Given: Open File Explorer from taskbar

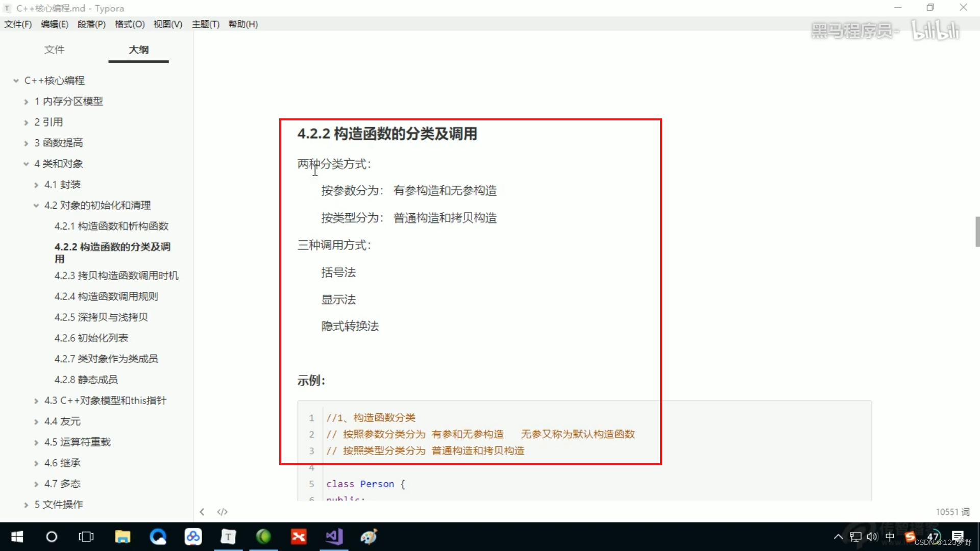Looking at the screenshot, I should tap(122, 537).
